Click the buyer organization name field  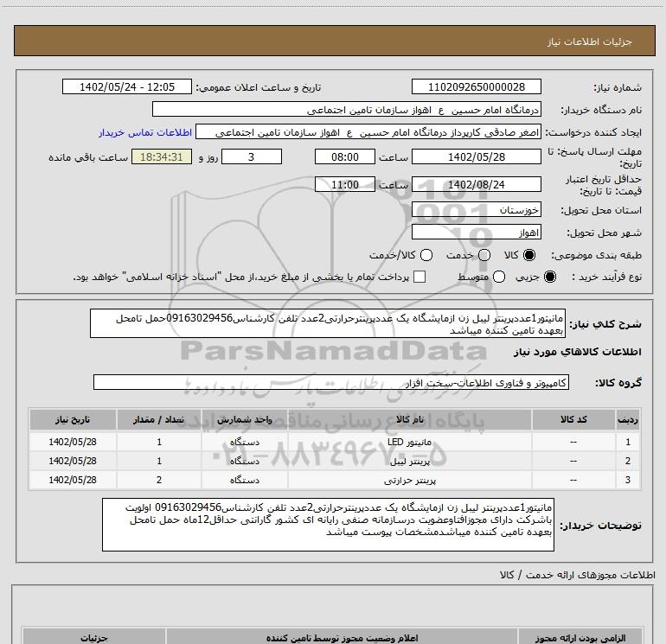pos(347,110)
